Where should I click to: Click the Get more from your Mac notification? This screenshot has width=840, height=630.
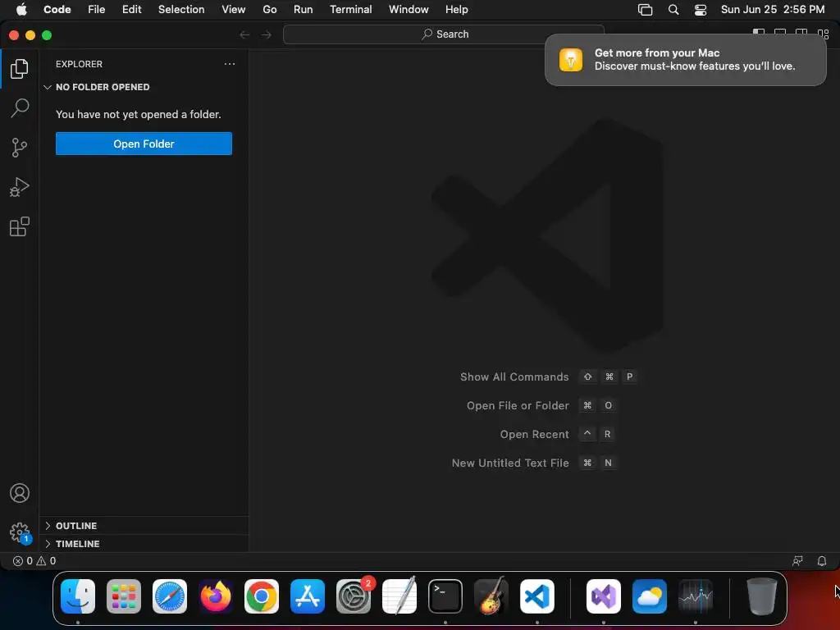(685, 59)
